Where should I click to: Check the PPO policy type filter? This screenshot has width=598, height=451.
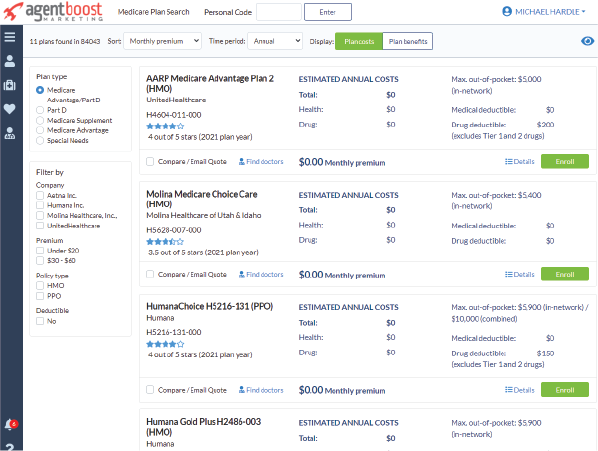pos(40,296)
